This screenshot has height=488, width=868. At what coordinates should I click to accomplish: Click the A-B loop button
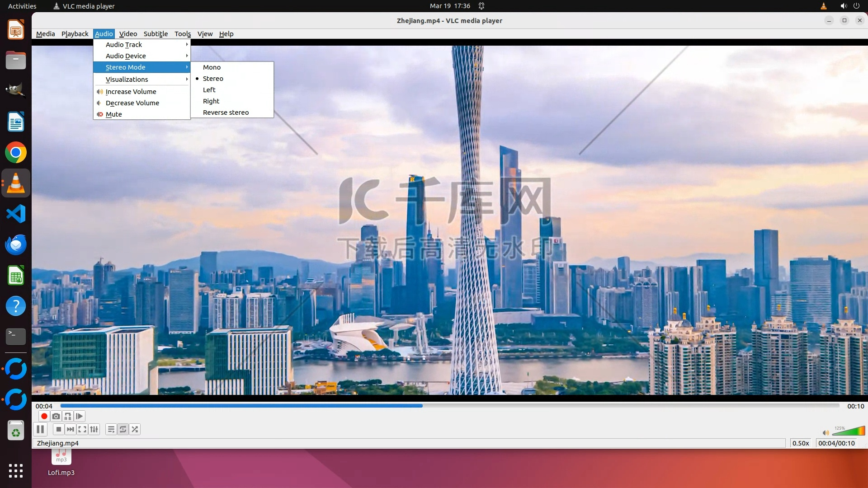[x=68, y=416]
